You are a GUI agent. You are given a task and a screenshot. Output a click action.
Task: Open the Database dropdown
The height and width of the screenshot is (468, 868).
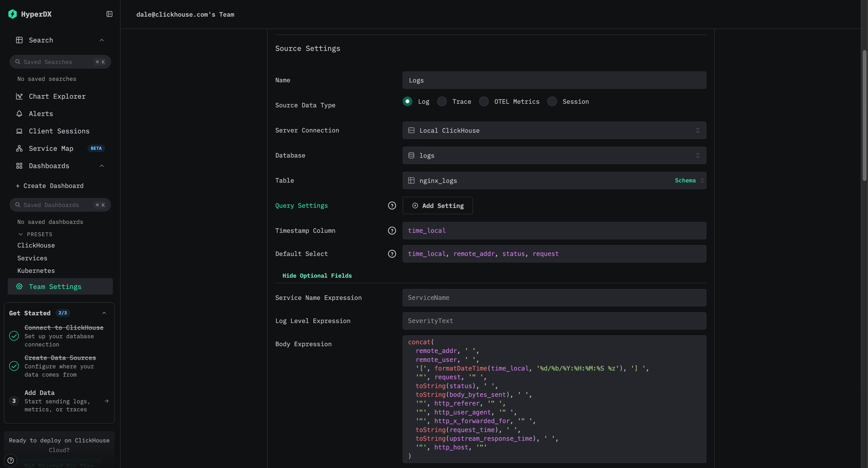(x=554, y=155)
